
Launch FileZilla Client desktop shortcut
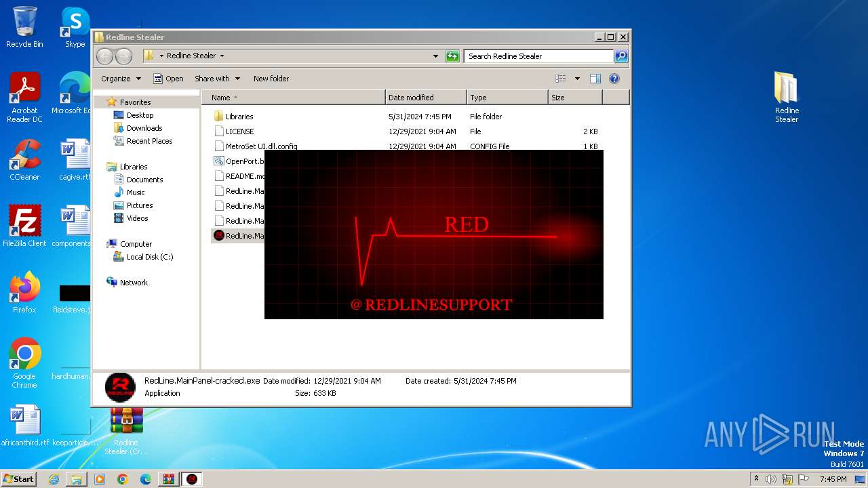24,226
